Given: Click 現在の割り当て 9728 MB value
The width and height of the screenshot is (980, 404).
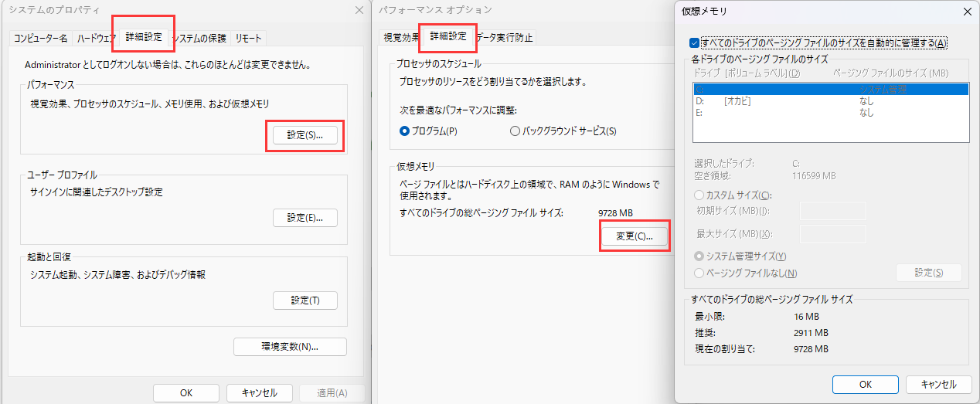Looking at the screenshot, I should click(811, 349).
